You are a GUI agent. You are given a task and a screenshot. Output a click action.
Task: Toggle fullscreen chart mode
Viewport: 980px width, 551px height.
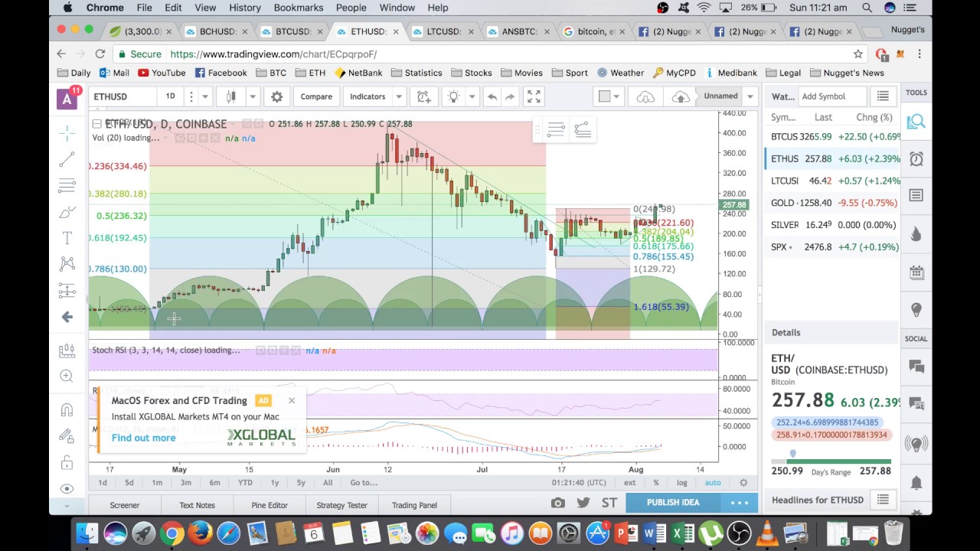coord(534,96)
